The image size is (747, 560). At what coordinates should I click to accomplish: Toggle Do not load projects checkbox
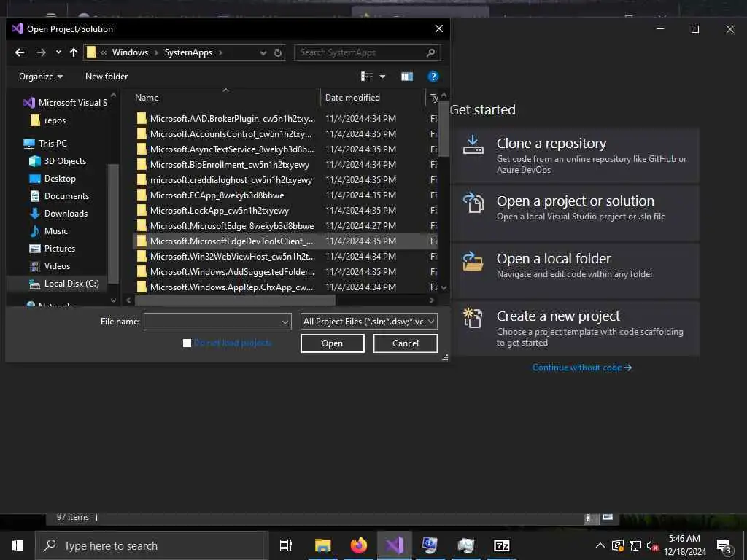pyautogui.click(x=187, y=343)
